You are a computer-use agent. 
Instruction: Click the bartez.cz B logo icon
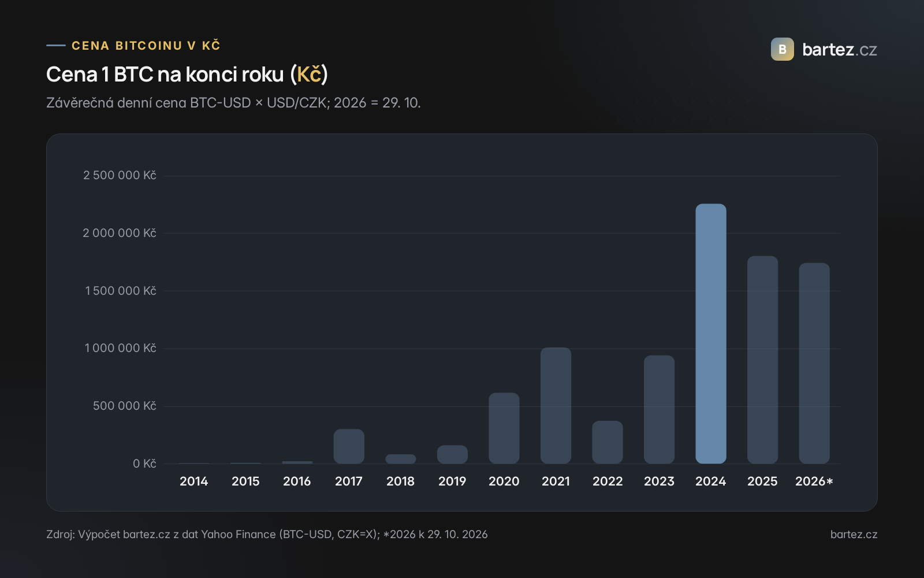(783, 49)
